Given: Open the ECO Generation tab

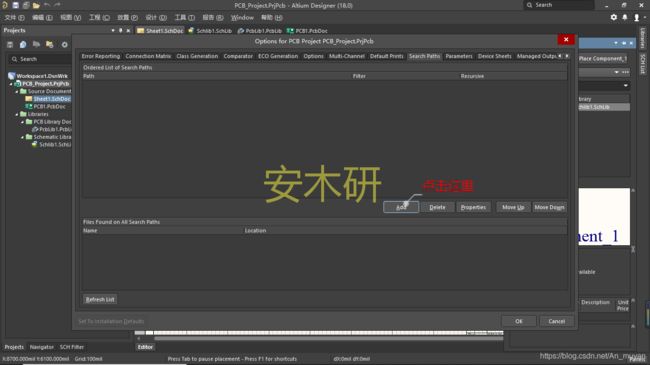Looking at the screenshot, I should (278, 56).
